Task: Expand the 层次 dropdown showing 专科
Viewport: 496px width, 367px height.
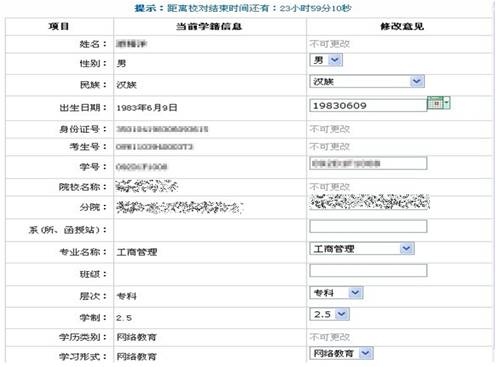Action: click(336, 293)
